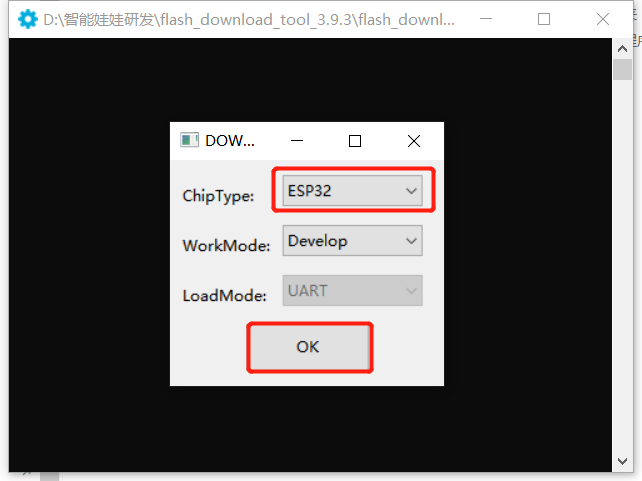642x481 pixels.
Task: Click the disabled LoadMode UART dropdown
Action: tap(353, 291)
